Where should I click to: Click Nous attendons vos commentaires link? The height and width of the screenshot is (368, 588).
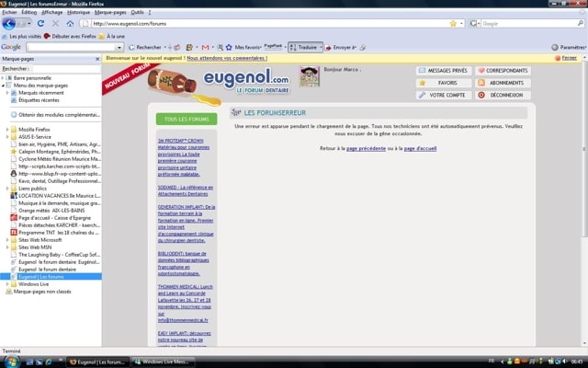227,58
